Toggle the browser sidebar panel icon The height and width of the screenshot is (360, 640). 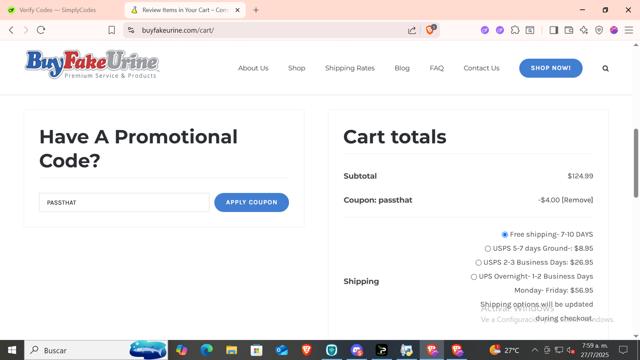click(x=553, y=30)
